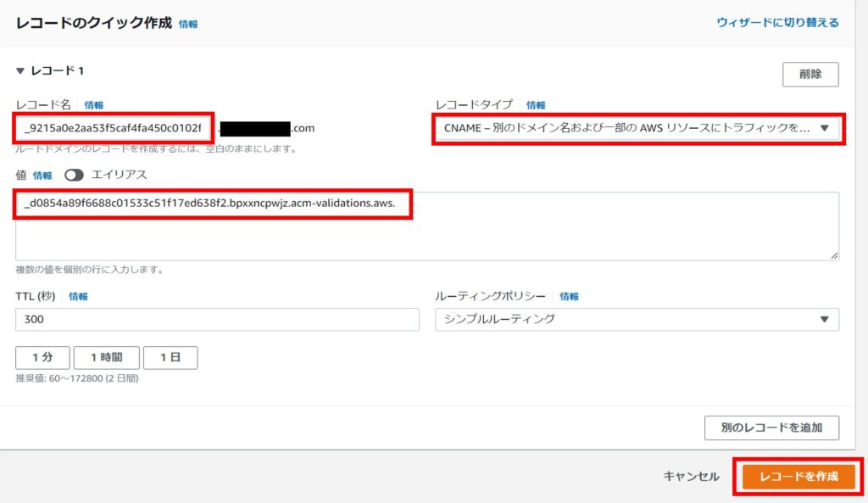The image size is (868, 503).
Task: Click ウィザードに切り替える link
Action: point(777,22)
